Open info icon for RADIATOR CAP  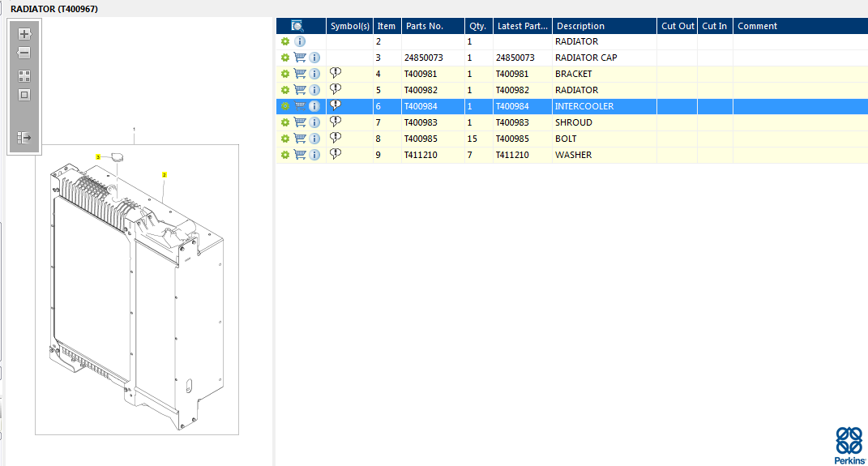314,58
